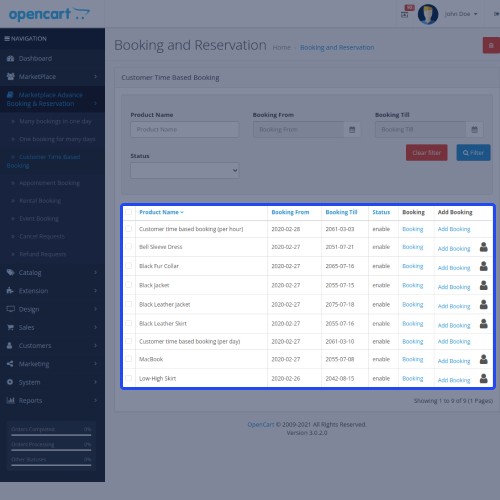Focus the Booking Till date field
Image resolution: width=500 pixels, height=500 pixels.
(x=421, y=129)
